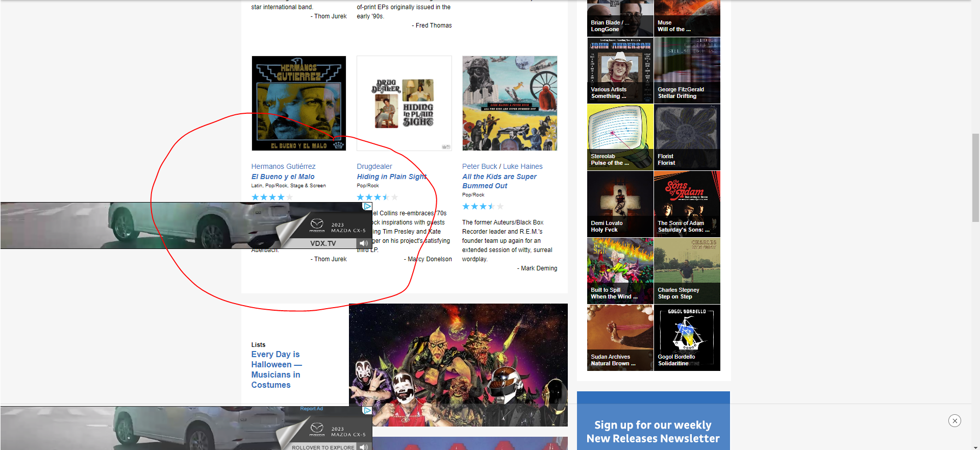The image size is (980, 450).
Task: Open the Drugdealer artist link
Action: coord(374,166)
